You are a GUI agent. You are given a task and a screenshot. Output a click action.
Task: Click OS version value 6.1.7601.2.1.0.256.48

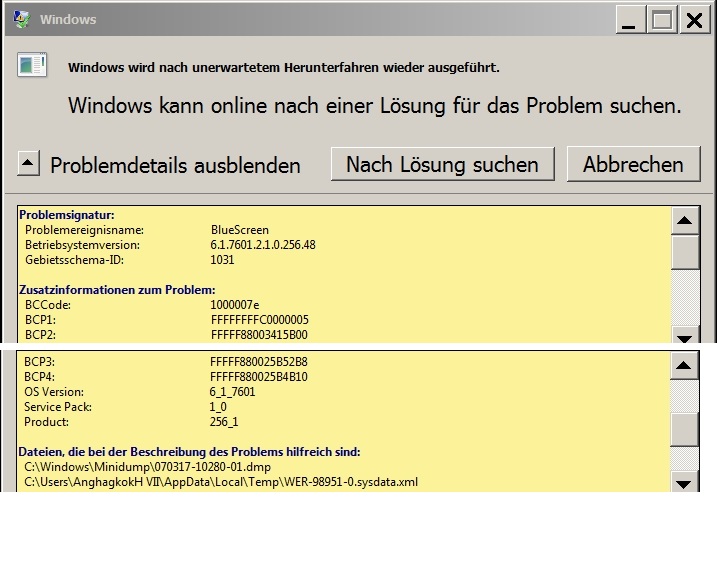263,245
